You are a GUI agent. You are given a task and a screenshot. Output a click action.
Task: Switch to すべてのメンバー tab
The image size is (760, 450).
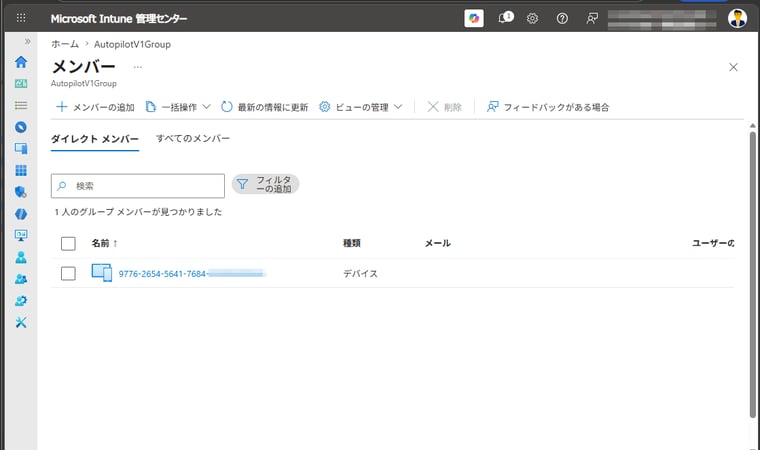point(193,139)
